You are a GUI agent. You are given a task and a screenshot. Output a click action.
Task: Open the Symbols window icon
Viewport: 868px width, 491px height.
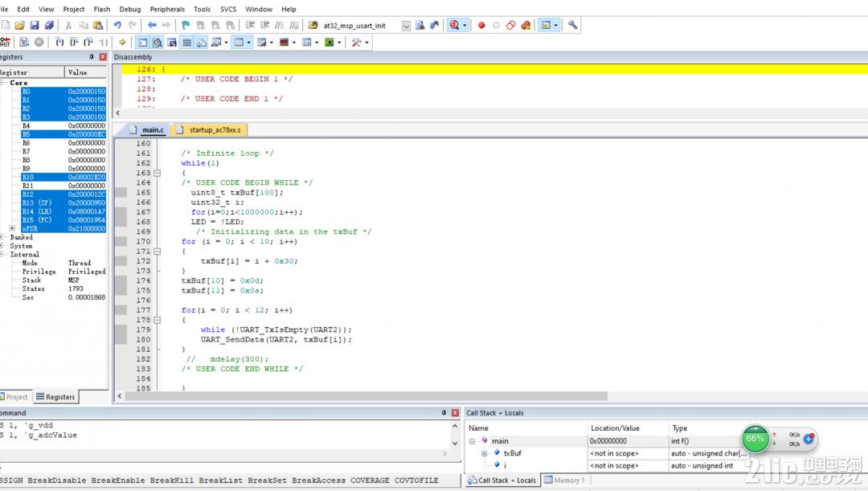[x=172, y=42]
